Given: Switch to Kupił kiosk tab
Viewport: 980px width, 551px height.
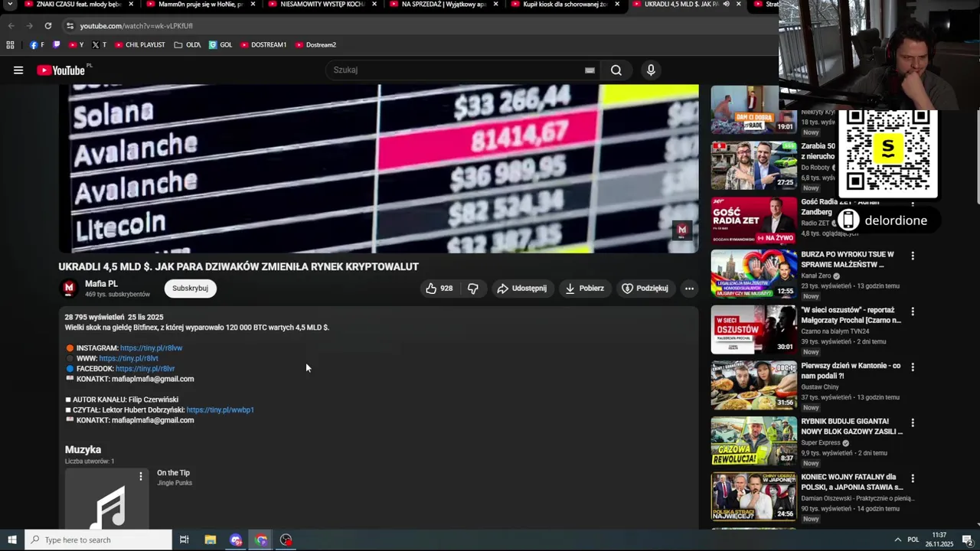Looking at the screenshot, I should 565,5.
